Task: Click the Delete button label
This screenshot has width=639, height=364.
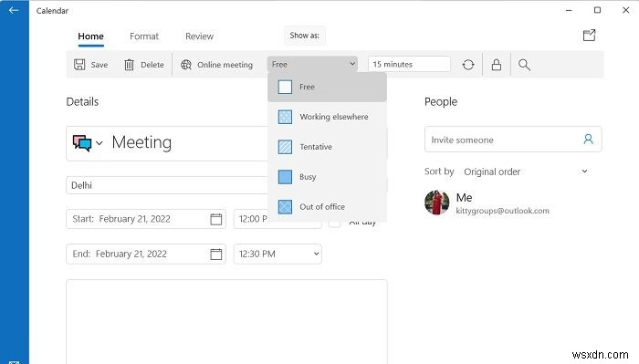Action: pos(152,65)
